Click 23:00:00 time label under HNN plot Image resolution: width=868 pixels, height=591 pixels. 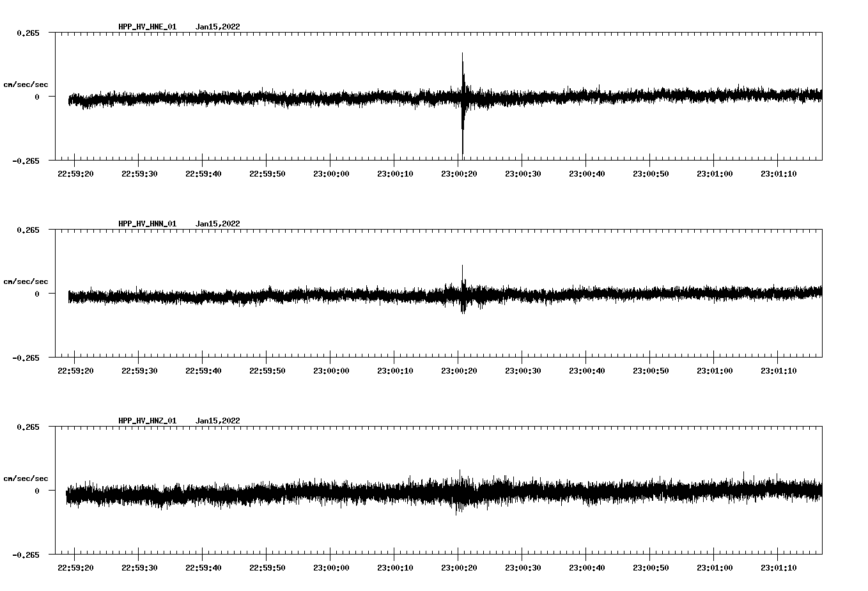pyautogui.click(x=331, y=371)
